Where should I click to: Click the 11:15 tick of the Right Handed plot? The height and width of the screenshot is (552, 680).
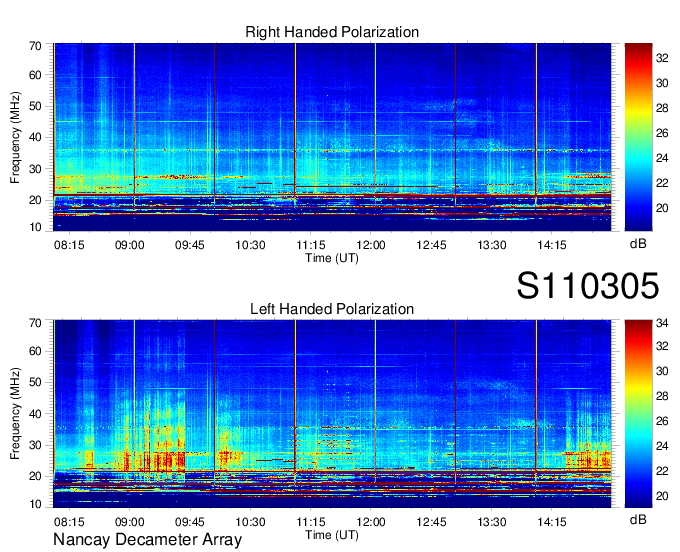point(311,245)
